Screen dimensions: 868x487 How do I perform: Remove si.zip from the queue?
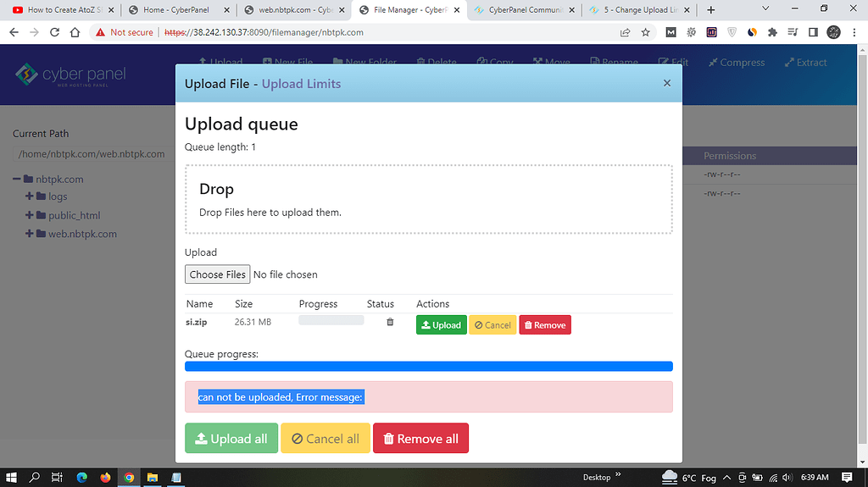(544, 325)
